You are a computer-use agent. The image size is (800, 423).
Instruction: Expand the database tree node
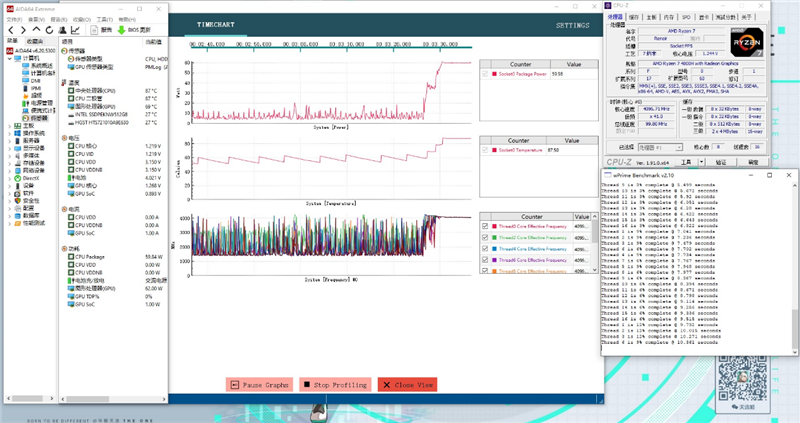(x=9, y=216)
